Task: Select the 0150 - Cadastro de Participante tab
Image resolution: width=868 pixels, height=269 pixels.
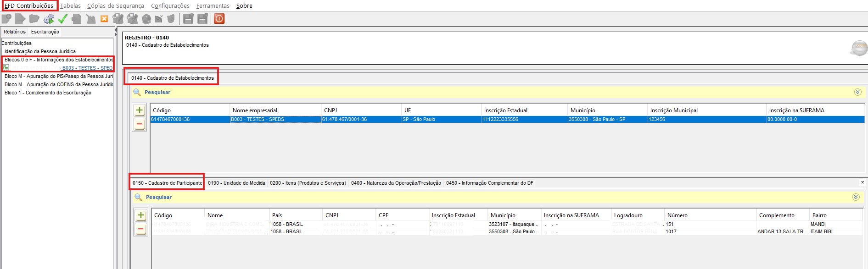Action: (168, 183)
